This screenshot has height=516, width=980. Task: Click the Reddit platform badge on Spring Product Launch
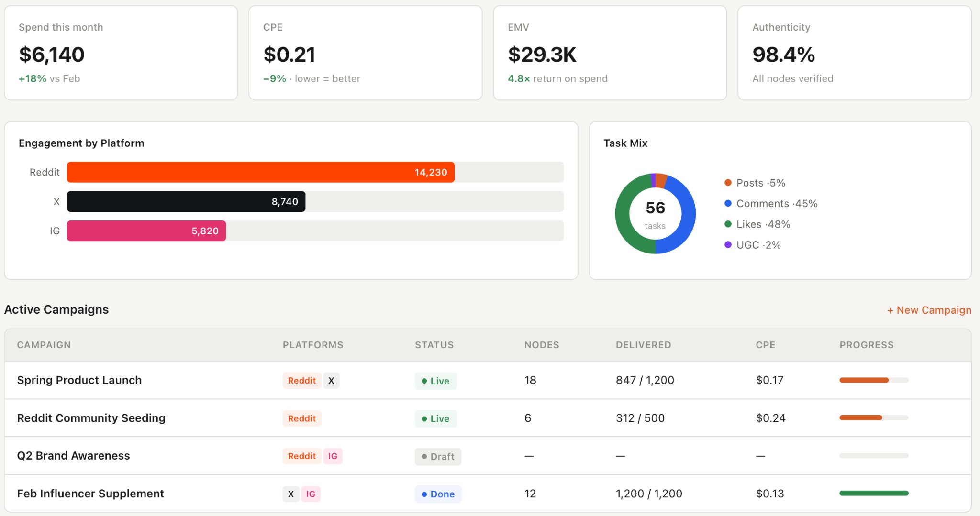(x=301, y=380)
